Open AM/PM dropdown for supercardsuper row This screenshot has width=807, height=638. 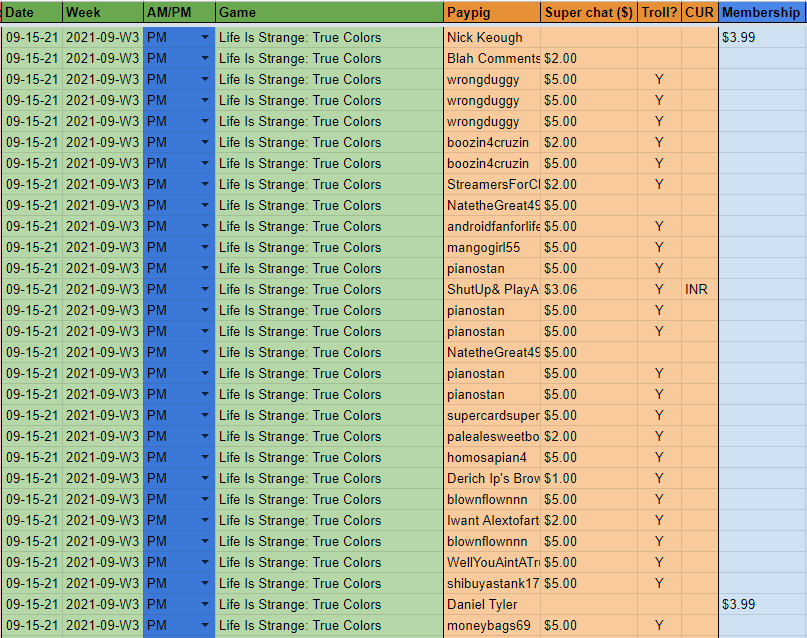pos(205,415)
